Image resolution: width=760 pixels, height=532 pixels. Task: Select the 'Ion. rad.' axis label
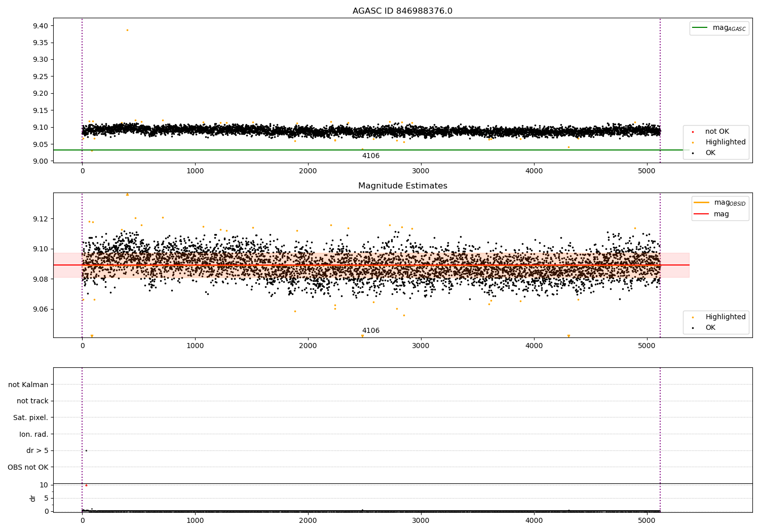coord(34,434)
